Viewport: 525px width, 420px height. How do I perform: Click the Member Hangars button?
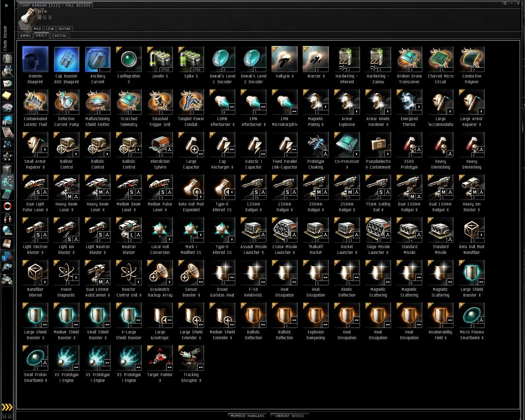[248, 416]
